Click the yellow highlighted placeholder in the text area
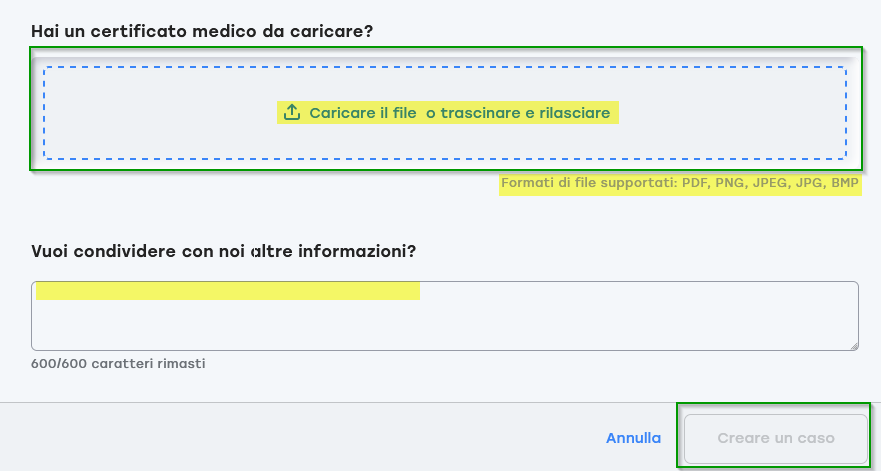 [x=227, y=291]
